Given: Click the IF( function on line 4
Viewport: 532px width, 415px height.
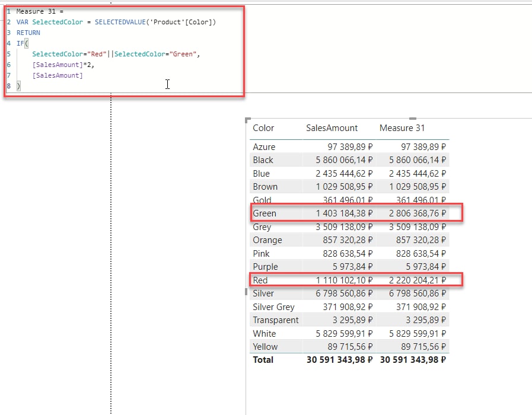Looking at the screenshot, I should pyautogui.click(x=23, y=43).
